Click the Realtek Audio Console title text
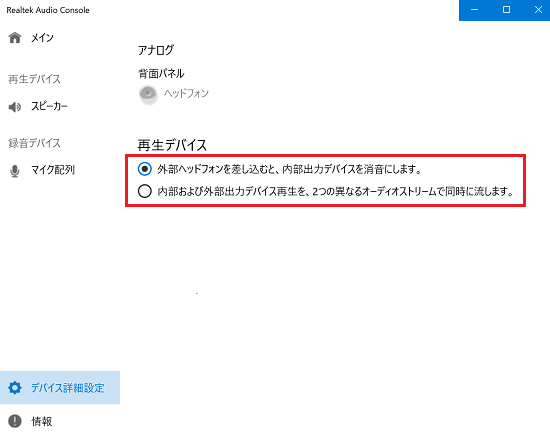The image size is (550, 435). tap(48, 10)
